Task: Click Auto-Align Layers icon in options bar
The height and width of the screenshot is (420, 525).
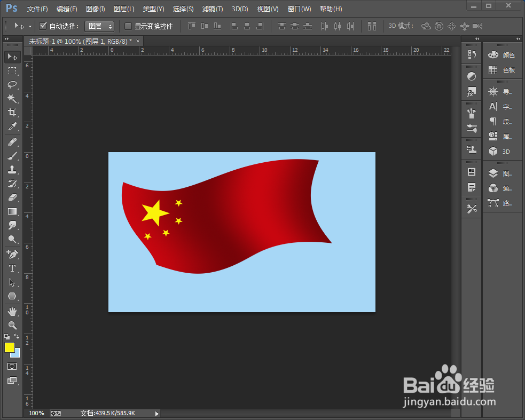Action: (x=372, y=26)
